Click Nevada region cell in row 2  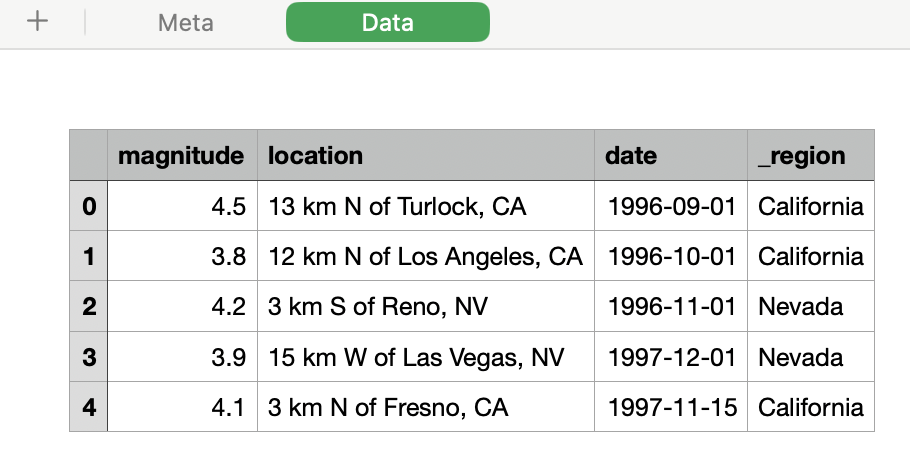[x=811, y=306]
